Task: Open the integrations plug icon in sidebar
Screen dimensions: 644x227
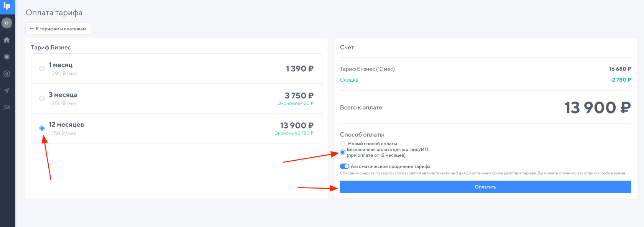Action: point(7,74)
